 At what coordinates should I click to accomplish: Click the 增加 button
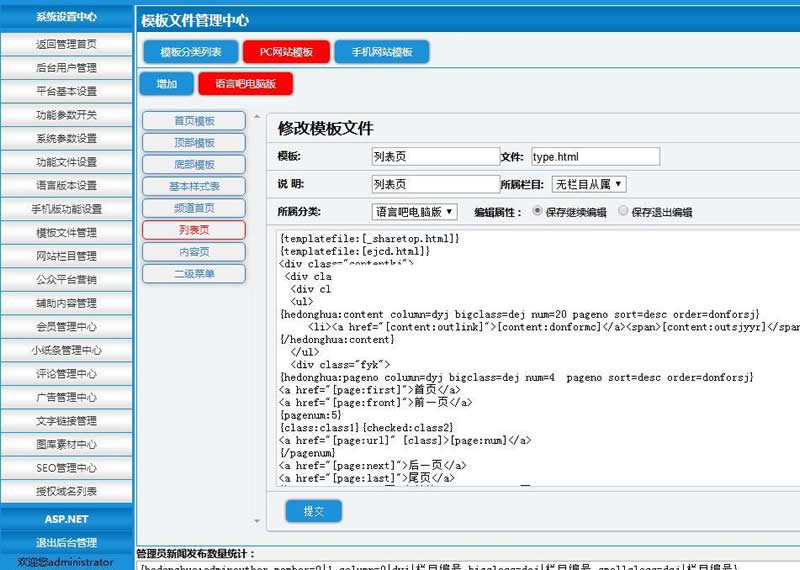tap(166, 83)
